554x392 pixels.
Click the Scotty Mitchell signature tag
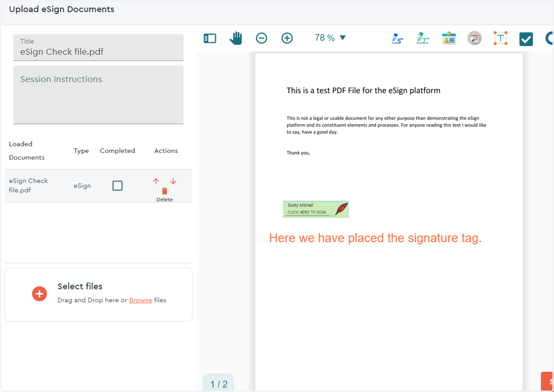[316, 209]
